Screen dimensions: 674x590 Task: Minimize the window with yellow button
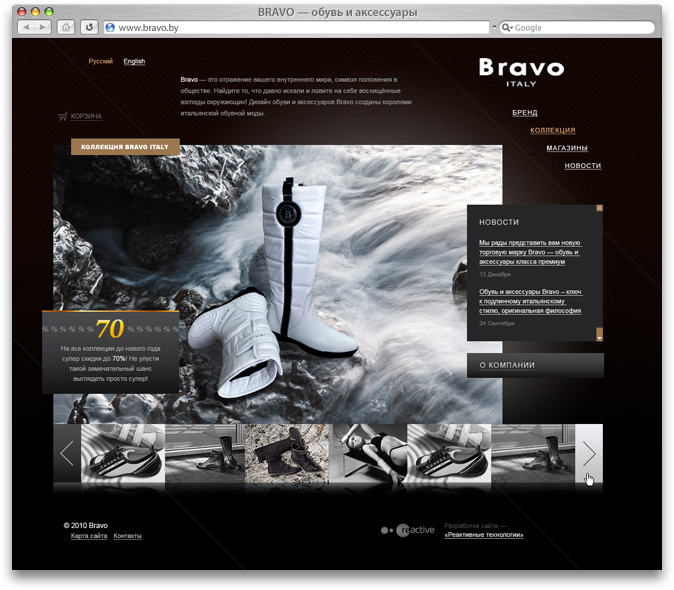(x=35, y=12)
